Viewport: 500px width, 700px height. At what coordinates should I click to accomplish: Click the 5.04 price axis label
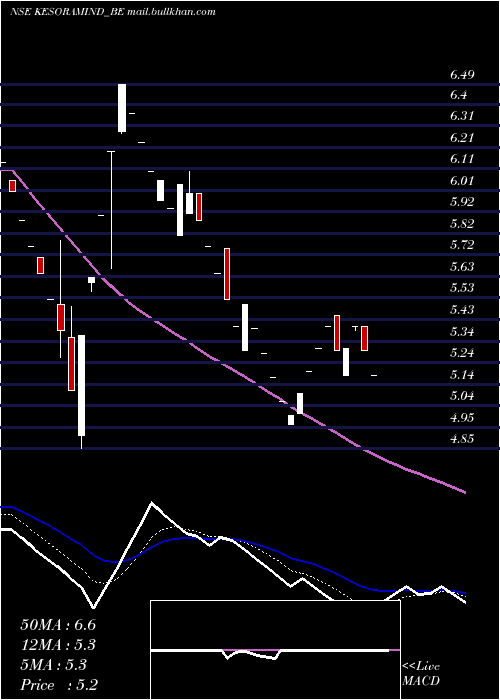[x=462, y=396]
